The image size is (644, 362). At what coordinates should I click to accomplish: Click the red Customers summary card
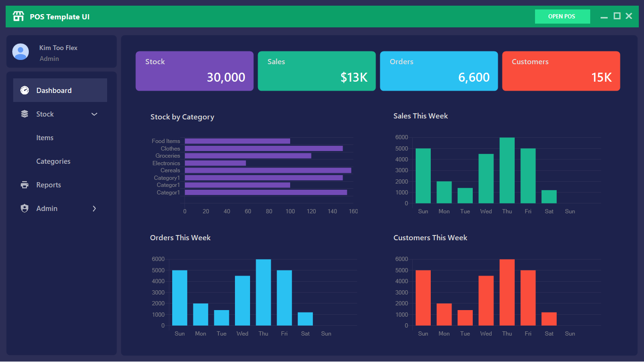561,71
